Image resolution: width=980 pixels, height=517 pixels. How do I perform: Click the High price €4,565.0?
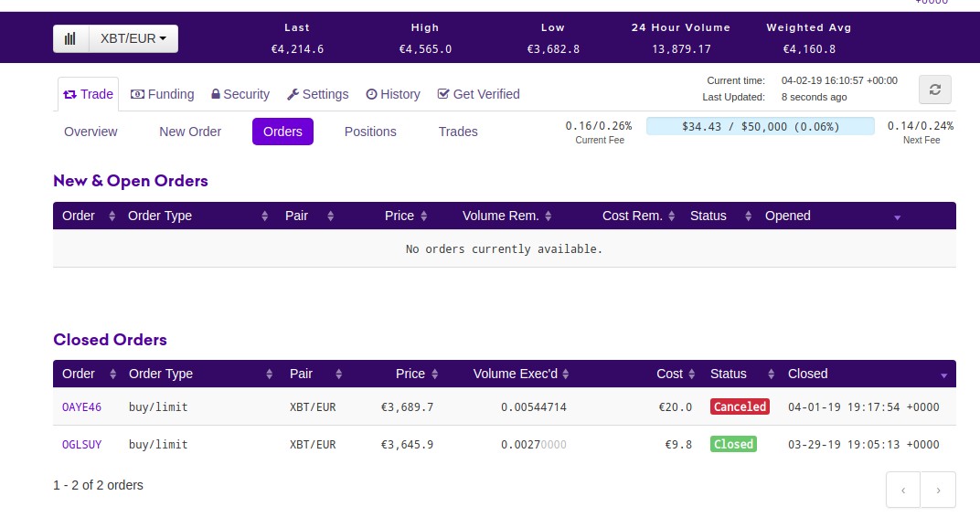pyautogui.click(x=426, y=48)
